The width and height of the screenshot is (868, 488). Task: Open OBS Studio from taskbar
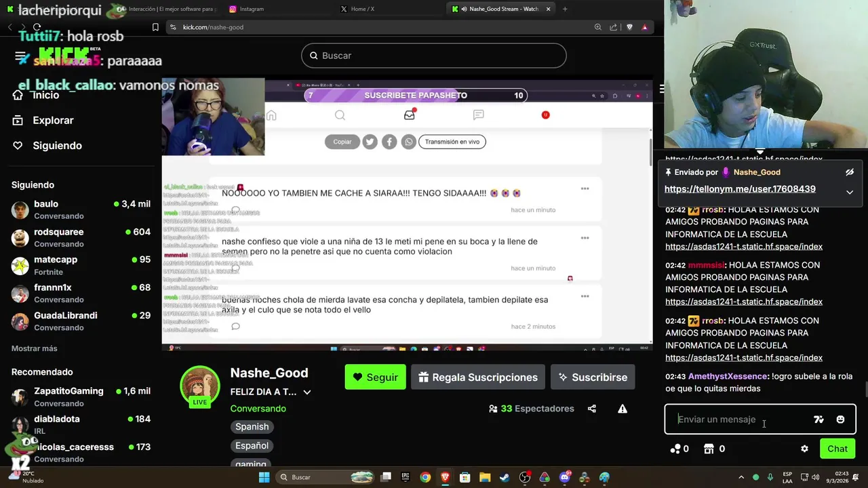(x=525, y=477)
